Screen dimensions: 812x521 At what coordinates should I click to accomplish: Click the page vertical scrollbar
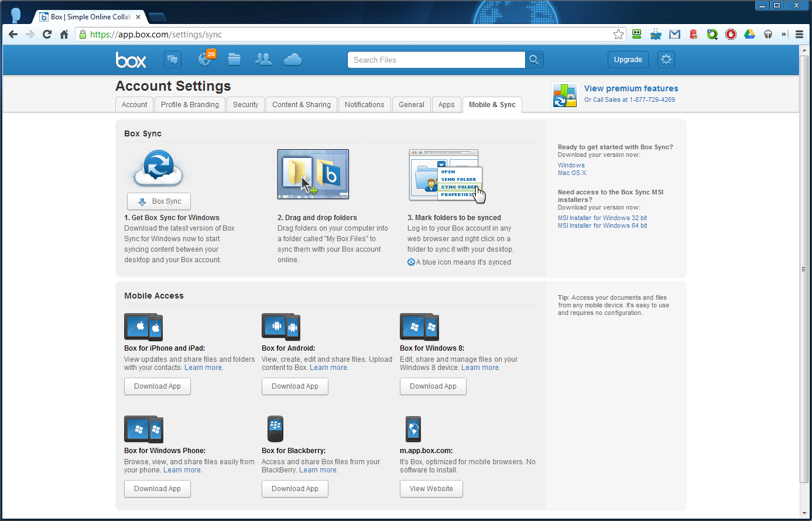coord(804,269)
